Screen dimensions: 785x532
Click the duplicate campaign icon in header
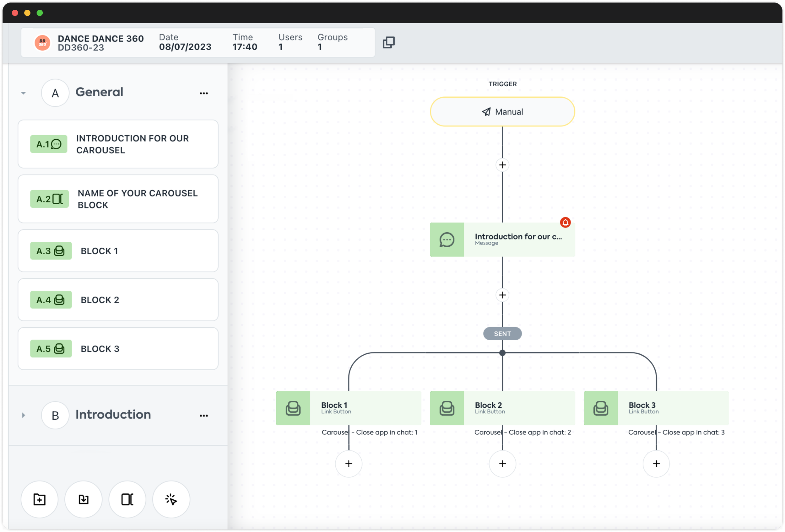point(388,43)
